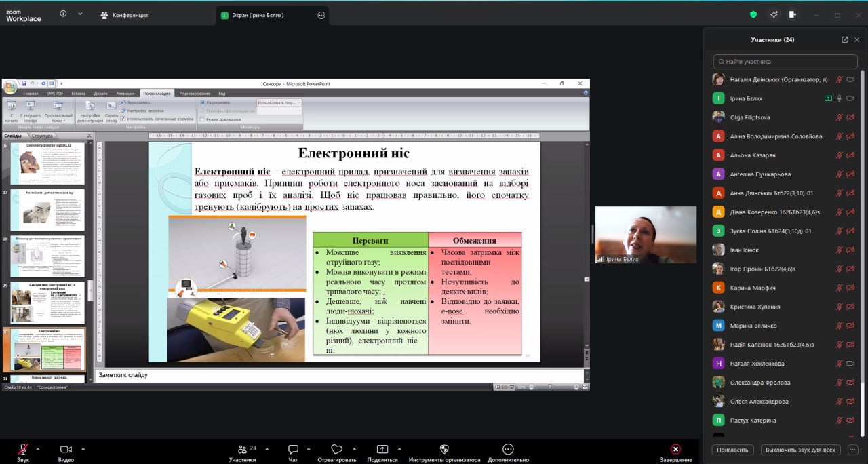Toggle mic for Наталія Двінських
The height and width of the screenshot is (464, 868).
(839, 79)
